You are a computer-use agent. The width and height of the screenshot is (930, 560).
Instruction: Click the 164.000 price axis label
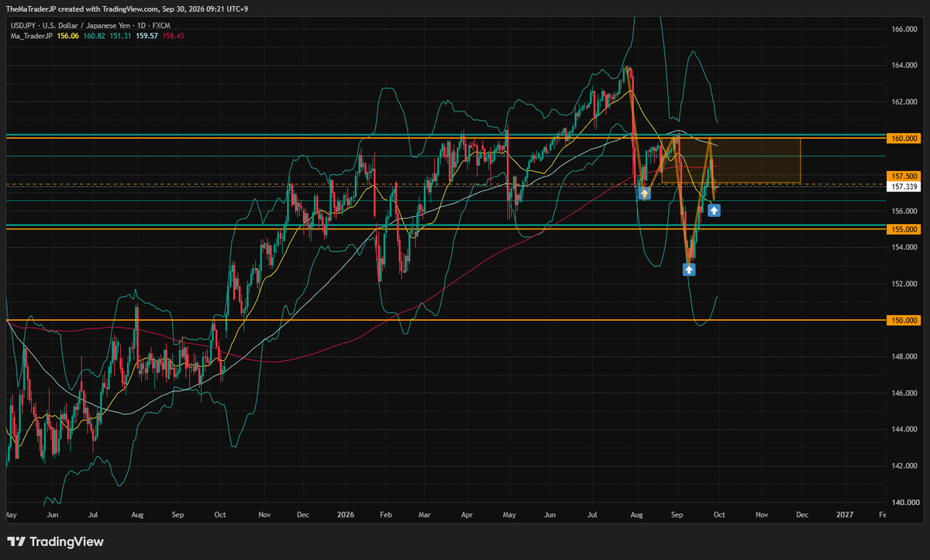point(904,66)
